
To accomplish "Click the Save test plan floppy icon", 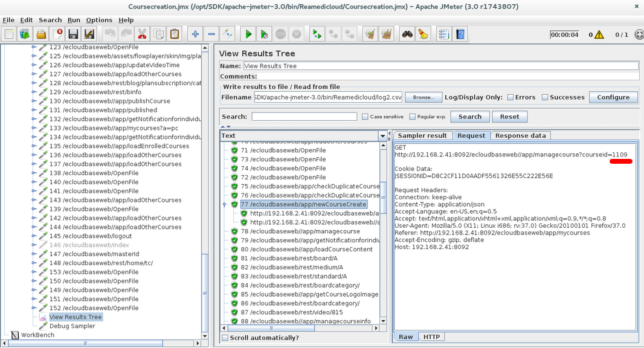I will tap(73, 34).
